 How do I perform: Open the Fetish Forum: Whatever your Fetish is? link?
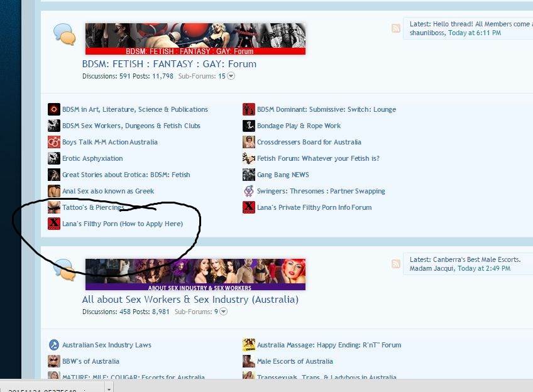coord(318,158)
